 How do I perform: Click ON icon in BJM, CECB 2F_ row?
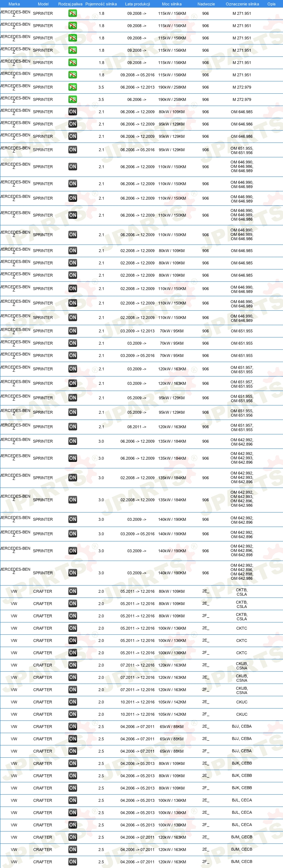(x=72, y=862)
